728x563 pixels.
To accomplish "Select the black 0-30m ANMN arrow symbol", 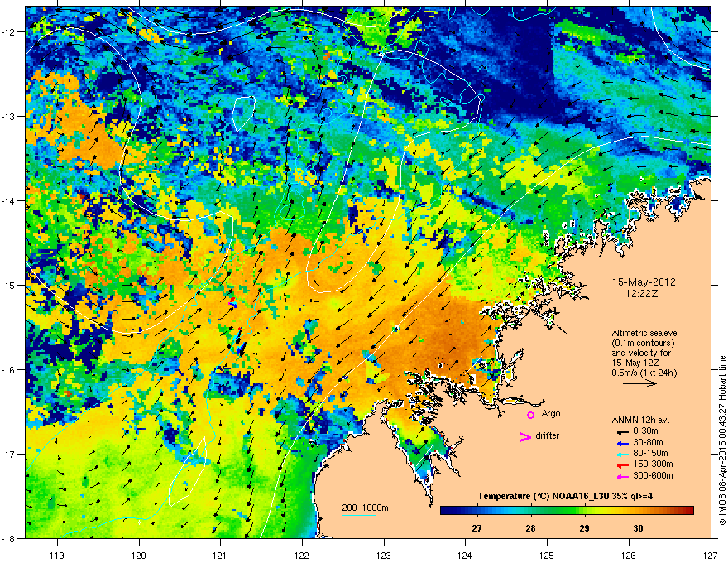I will pos(622,431).
